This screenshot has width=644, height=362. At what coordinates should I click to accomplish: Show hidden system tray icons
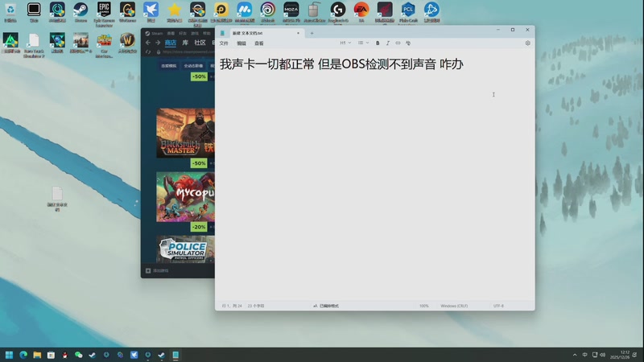575,355
